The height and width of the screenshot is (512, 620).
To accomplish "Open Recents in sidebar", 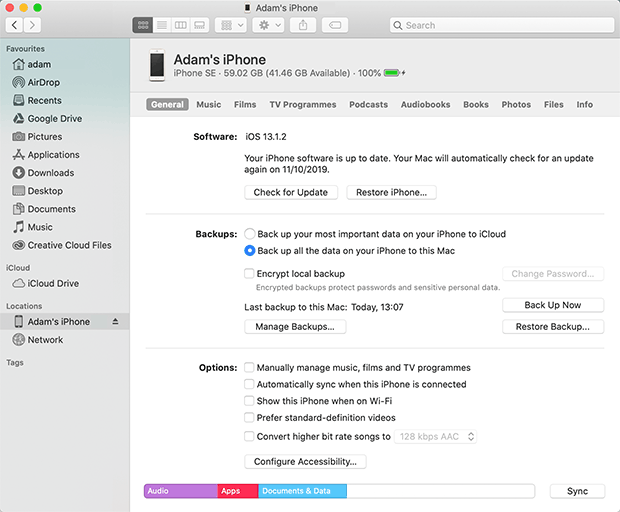I will coord(65,100).
